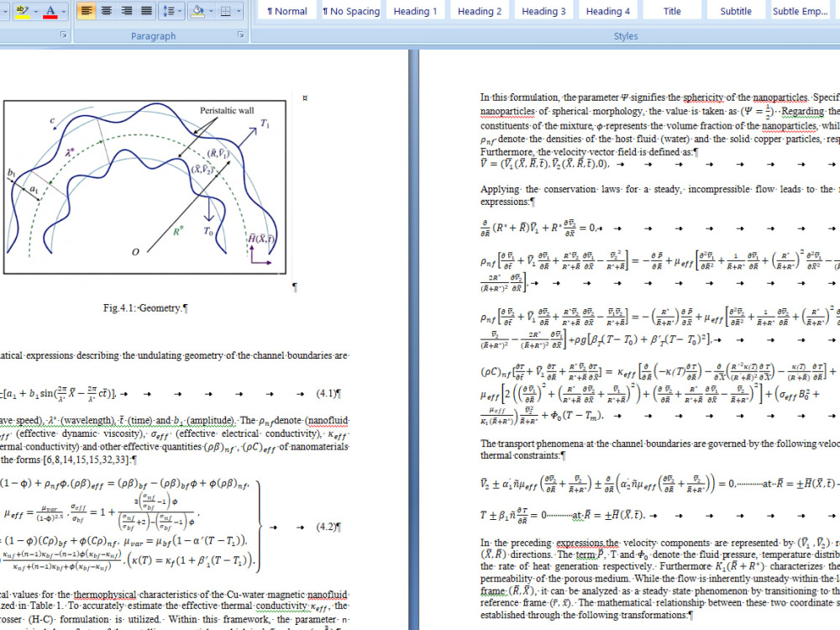The height and width of the screenshot is (630, 840).
Task: Click the 'Styles' group label
Action: 626,36
